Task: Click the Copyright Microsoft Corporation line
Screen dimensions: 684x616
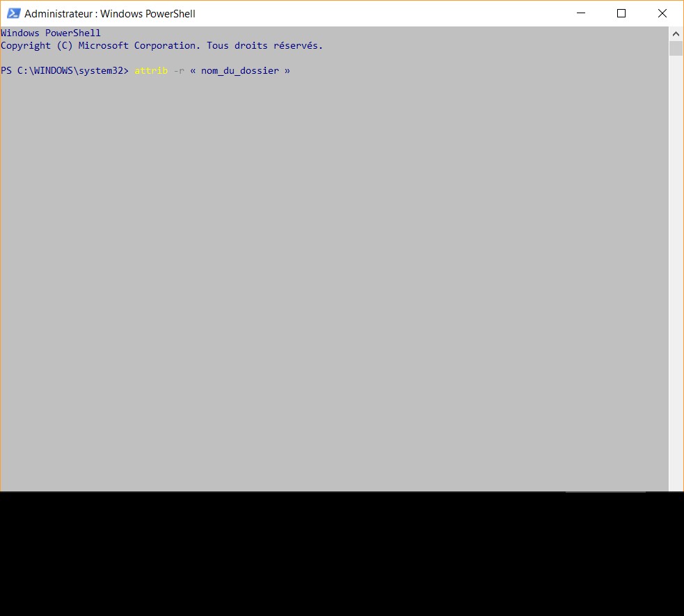Action: pos(161,46)
